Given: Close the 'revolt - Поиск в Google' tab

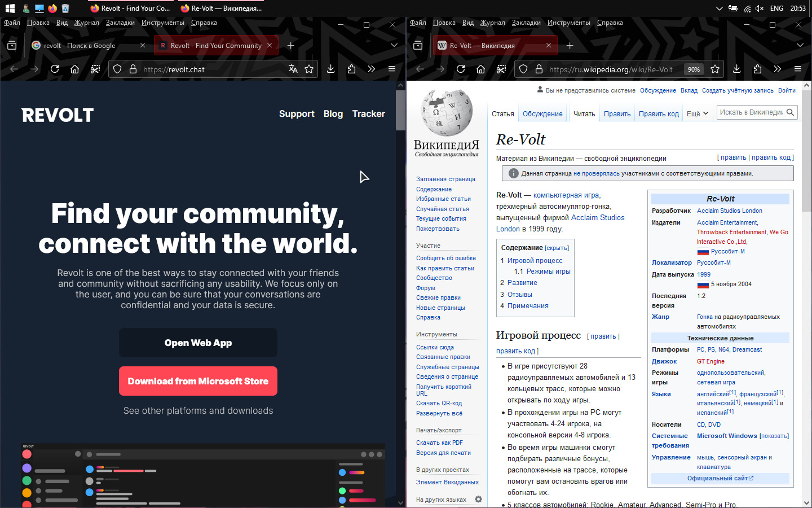Looking at the screenshot, I should pos(143,45).
